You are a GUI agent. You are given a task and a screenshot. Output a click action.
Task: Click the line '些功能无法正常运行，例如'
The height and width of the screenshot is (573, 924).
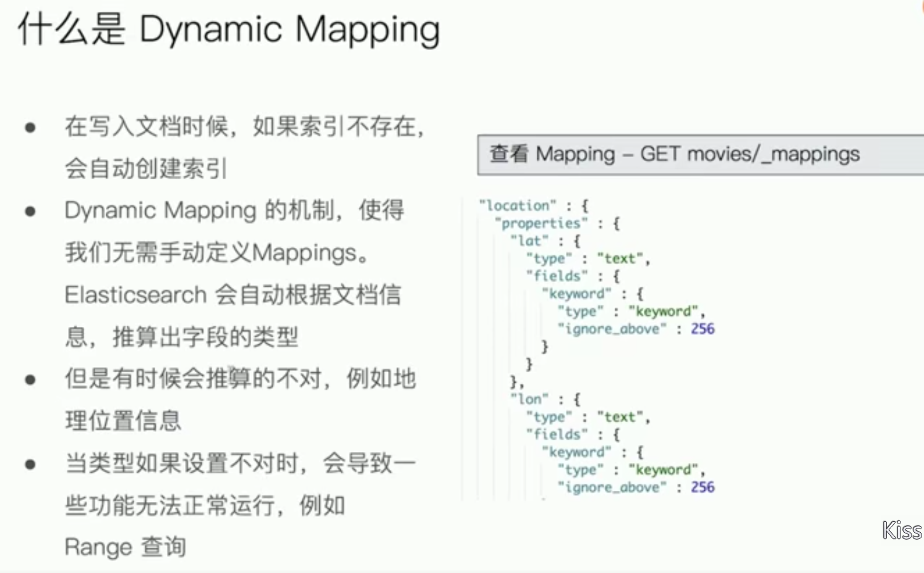click(x=205, y=505)
